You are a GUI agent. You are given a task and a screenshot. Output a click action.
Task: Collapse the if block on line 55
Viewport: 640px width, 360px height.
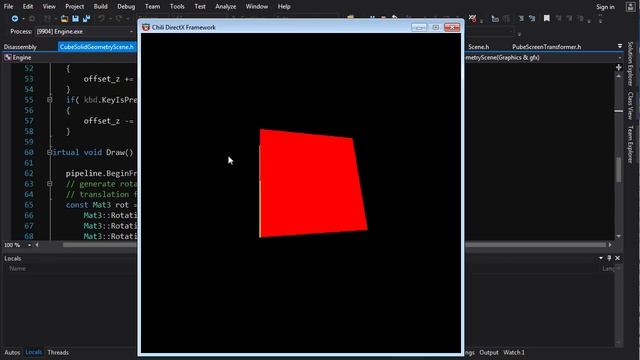coord(49,100)
